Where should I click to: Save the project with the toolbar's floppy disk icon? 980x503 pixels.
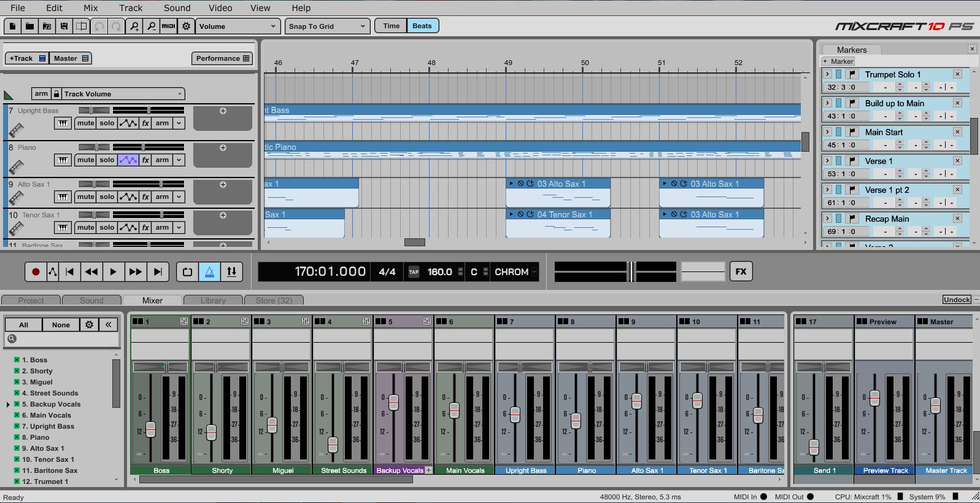pos(64,26)
